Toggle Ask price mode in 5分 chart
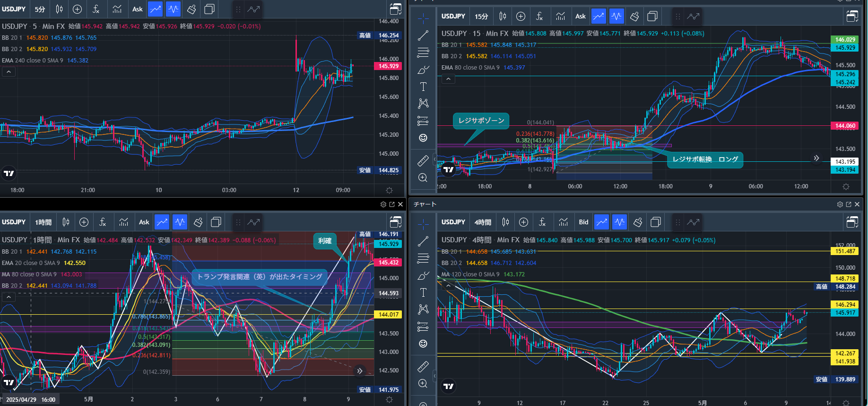This screenshot has width=868, height=406. [138, 9]
